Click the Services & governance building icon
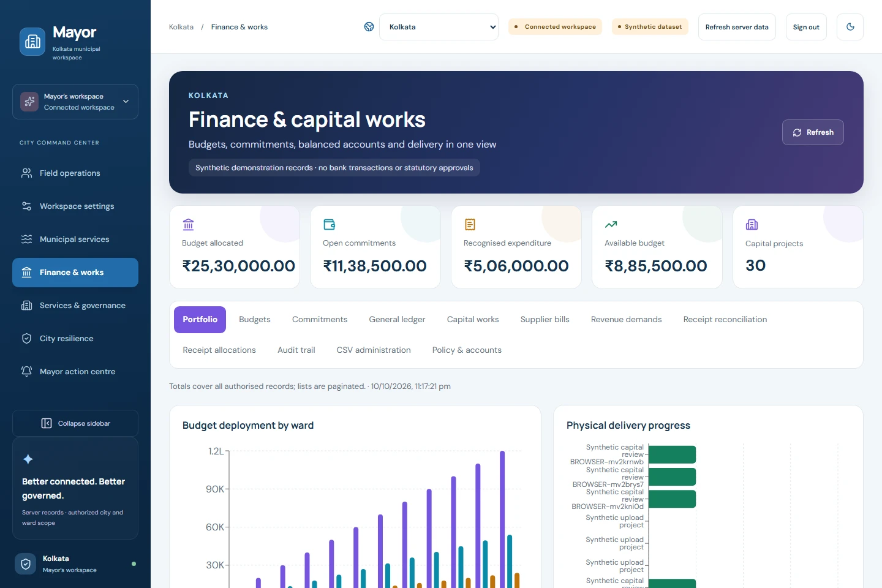This screenshot has width=882, height=588. coord(26,306)
